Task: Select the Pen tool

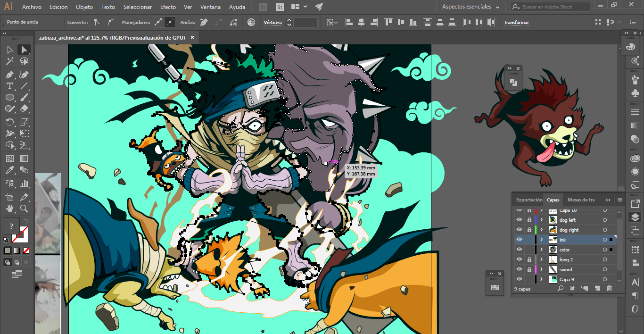Action: point(9,75)
